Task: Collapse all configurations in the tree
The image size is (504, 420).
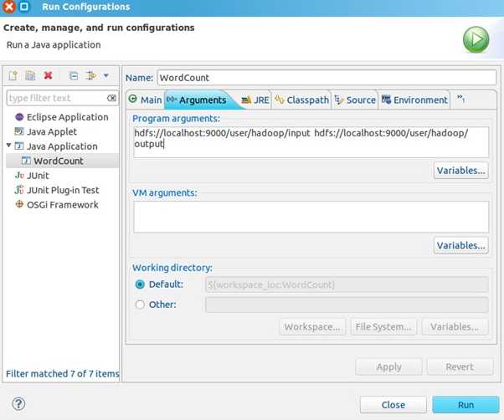Action: [74, 76]
